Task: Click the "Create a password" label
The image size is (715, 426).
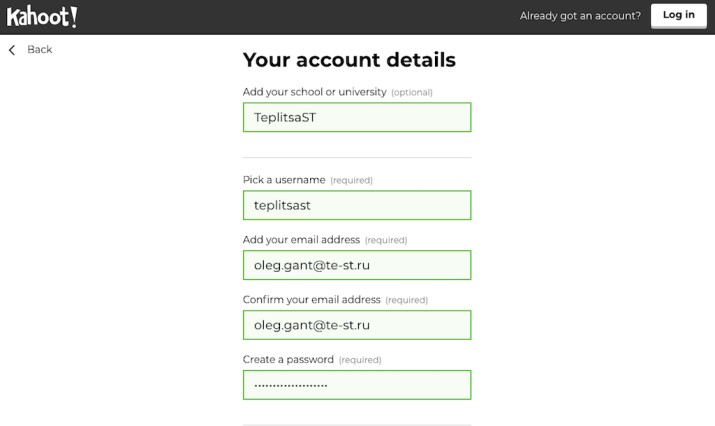Action: coord(288,360)
